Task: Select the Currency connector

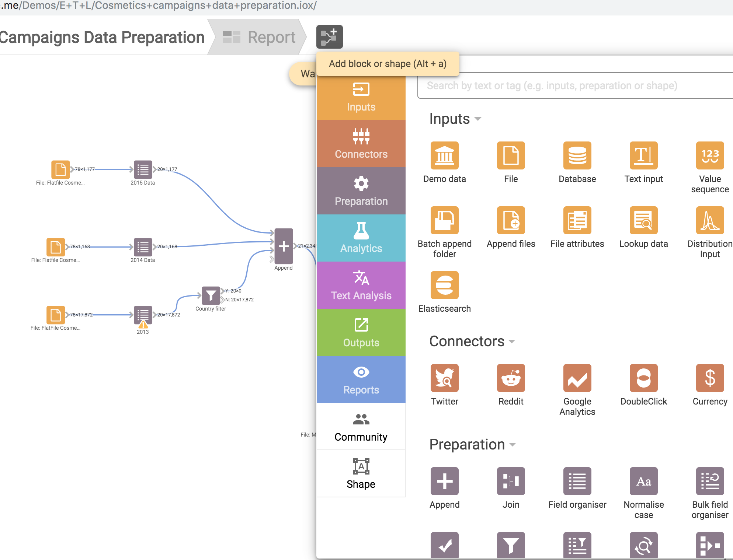Action: tap(709, 379)
